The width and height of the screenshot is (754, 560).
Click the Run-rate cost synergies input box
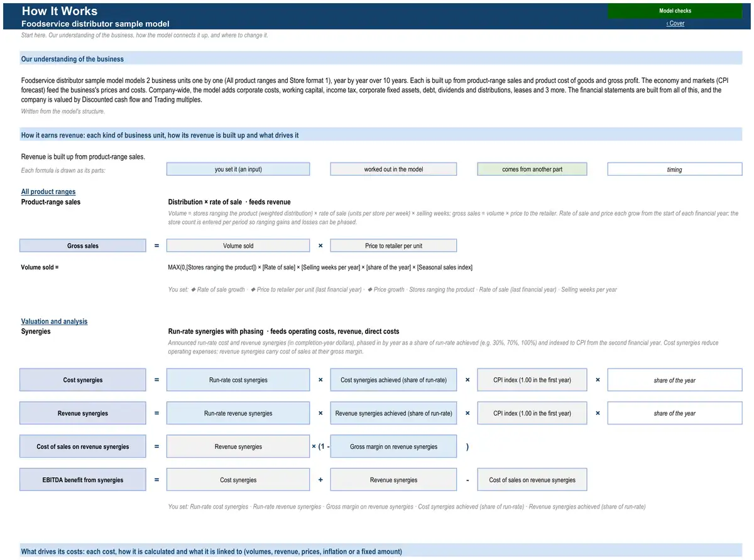[x=238, y=380]
